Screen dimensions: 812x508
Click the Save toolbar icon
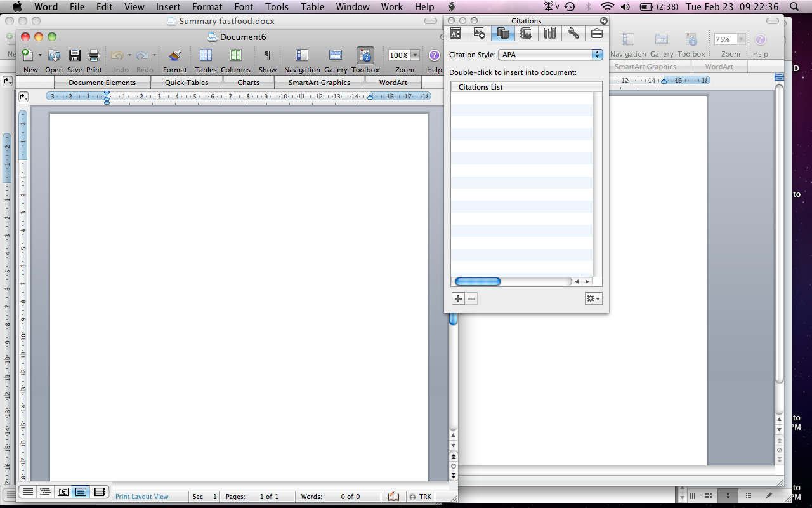pyautogui.click(x=74, y=55)
